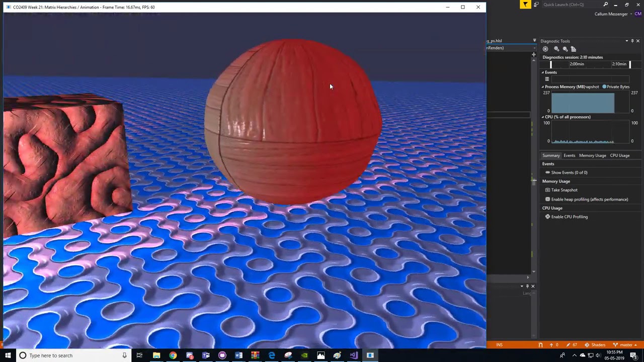Show hidden system tray icons

[x=574, y=355]
